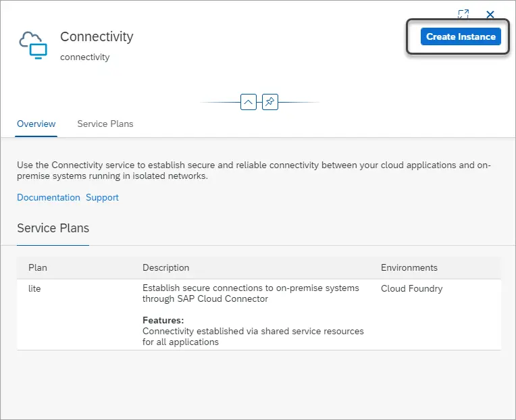This screenshot has height=420, width=516.
Task: Click the Connectivity cloud service icon
Action: [33, 45]
